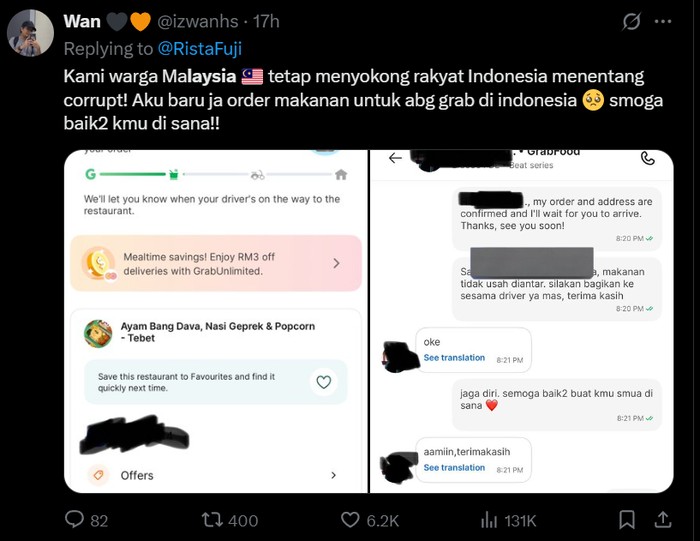View the tweet analytics bar chart icon

tap(489, 520)
